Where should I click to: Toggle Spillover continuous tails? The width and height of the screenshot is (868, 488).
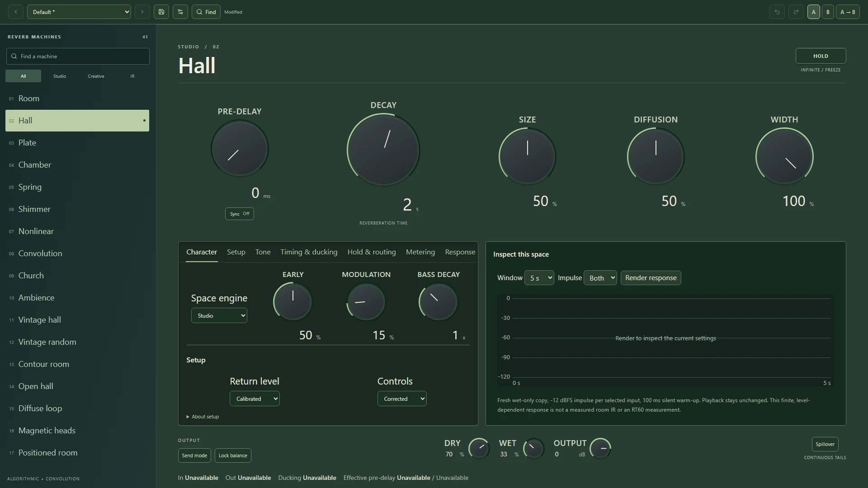(825, 444)
